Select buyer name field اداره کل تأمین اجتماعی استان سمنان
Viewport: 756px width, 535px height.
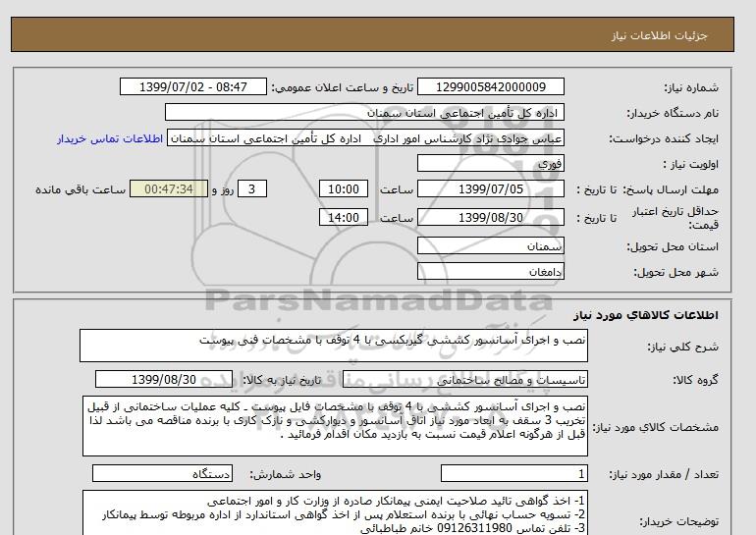[x=364, y=112]
